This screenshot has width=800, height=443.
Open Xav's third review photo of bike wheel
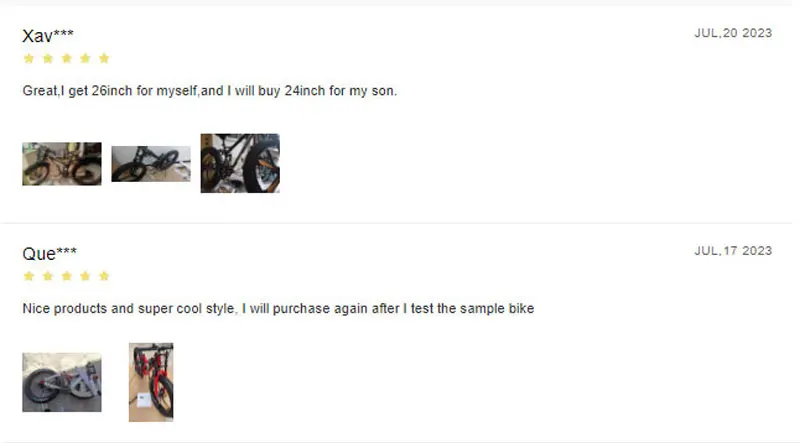(x=240, y=163)
